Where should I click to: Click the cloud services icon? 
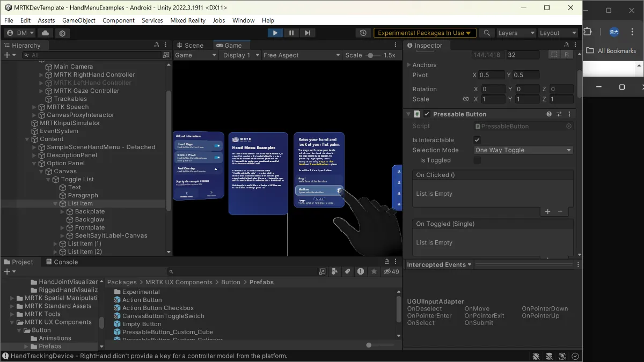coord(46,33)
